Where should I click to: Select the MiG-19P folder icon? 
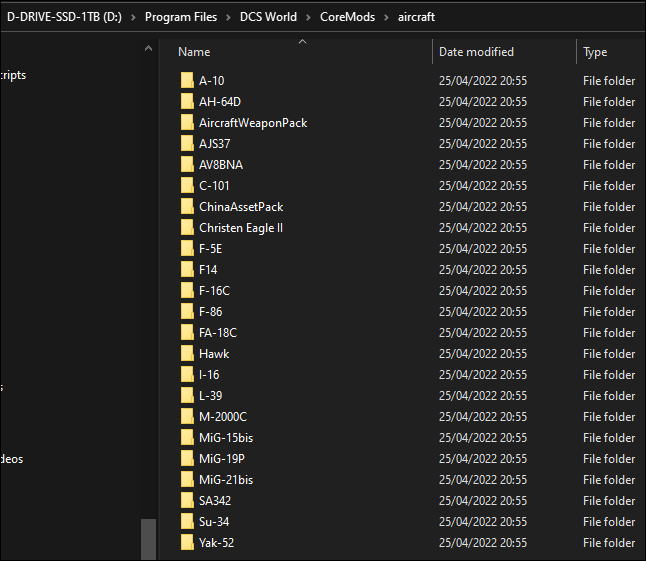click(187, 458)
